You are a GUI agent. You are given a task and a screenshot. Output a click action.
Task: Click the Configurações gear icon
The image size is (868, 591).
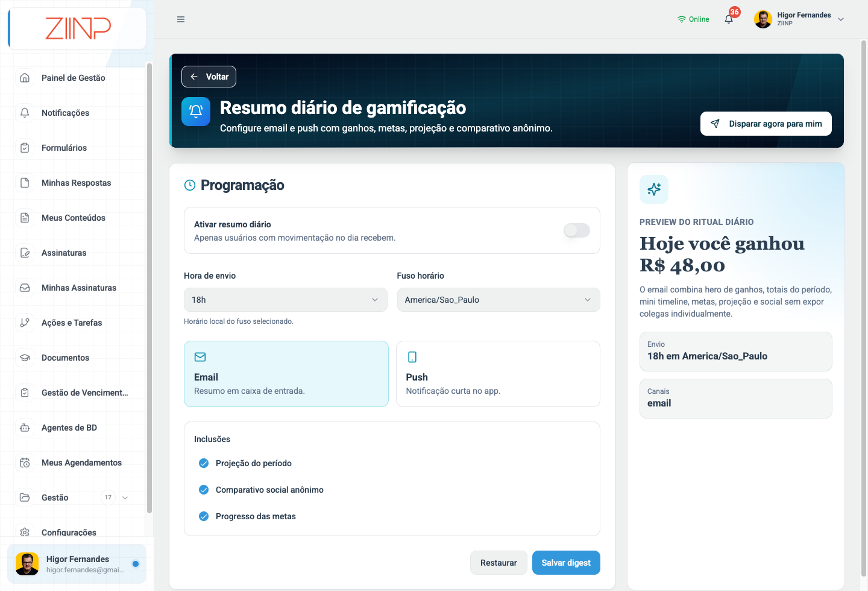25,532
